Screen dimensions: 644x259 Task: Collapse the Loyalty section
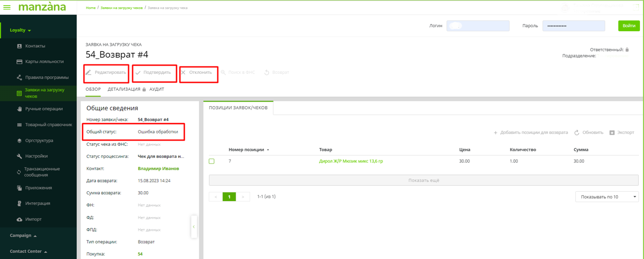point(21,30)
